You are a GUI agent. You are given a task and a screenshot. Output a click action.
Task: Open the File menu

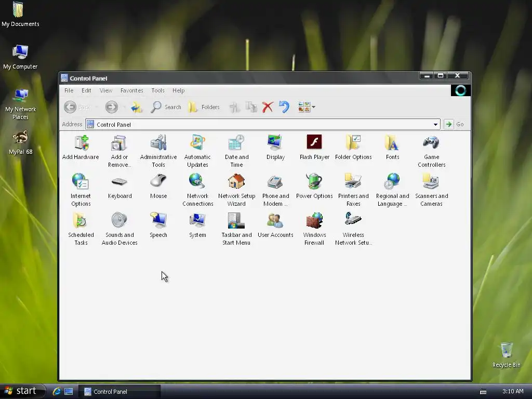point(69,90)
